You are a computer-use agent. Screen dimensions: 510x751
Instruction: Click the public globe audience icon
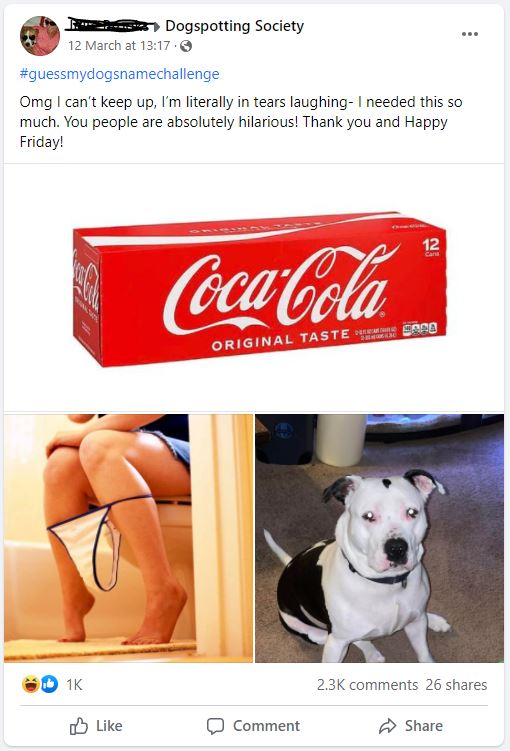186,46
